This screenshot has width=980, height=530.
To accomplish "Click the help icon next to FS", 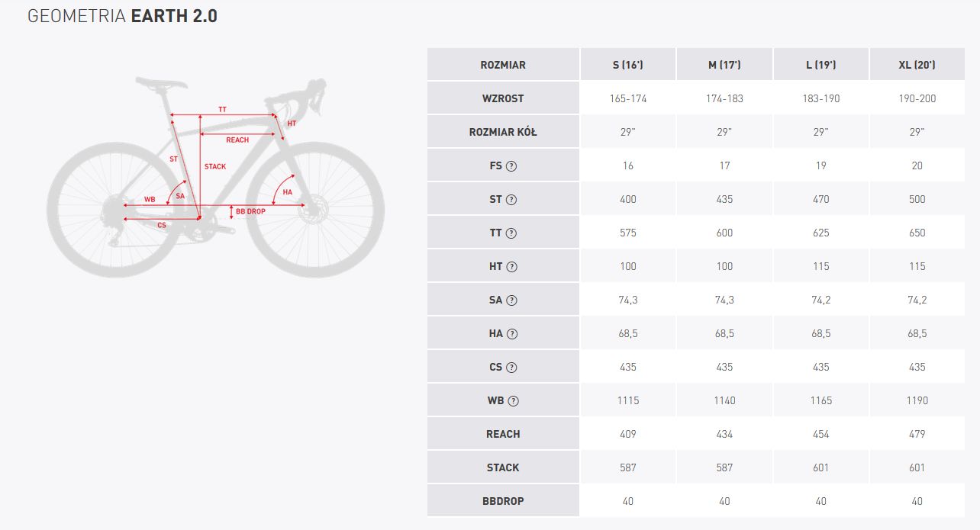I will pyautogui.click(x=511, y=166).
